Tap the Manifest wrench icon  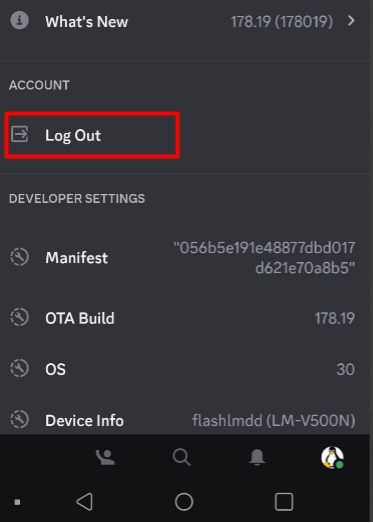(x=19, y=257)
